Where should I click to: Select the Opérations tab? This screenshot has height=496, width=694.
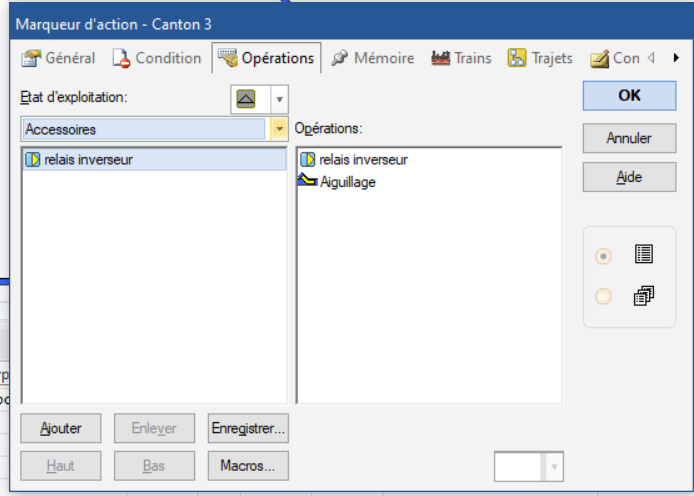[x=266, y=58]
